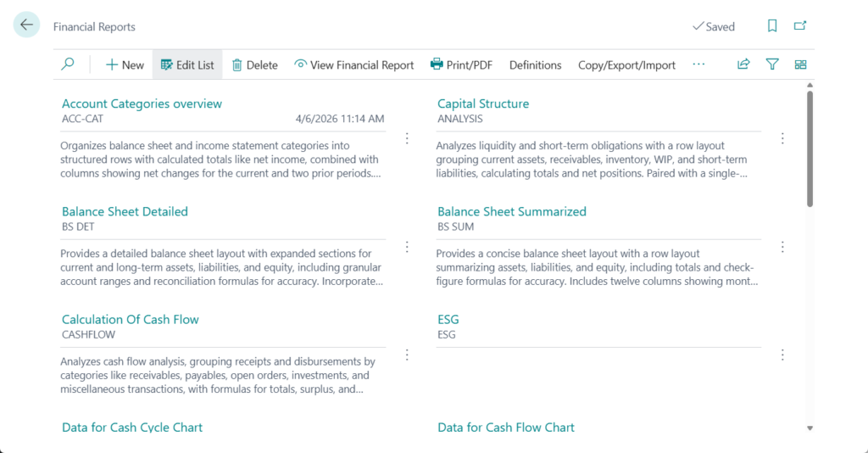Open the Calculation Of Cash Flow report

coord(130,320)
